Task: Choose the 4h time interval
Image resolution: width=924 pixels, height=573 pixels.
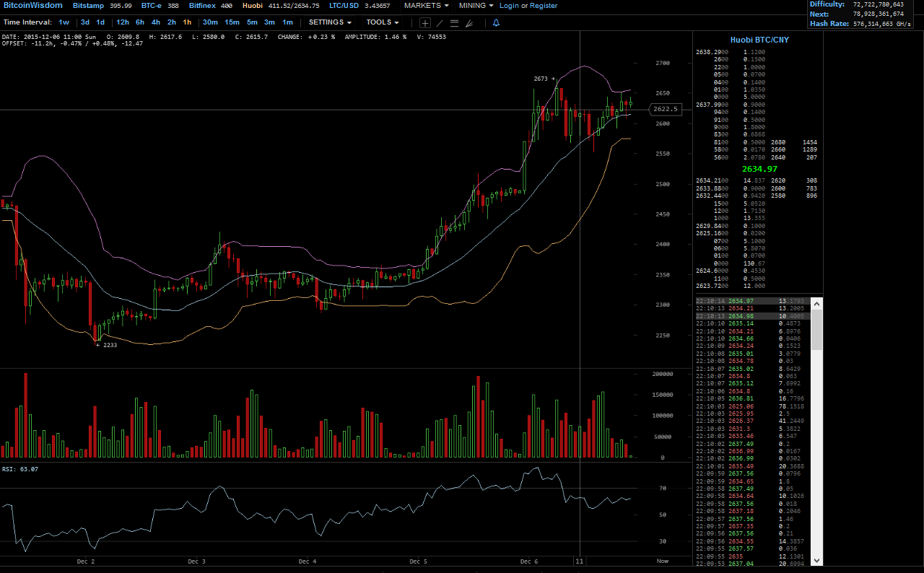Action: pyautogui.click(x=156, y=22)
